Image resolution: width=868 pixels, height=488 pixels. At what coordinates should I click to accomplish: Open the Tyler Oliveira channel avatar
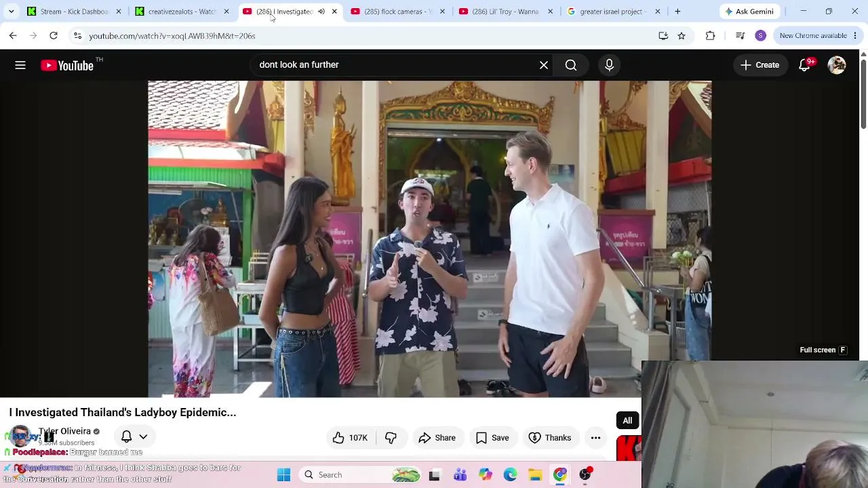(19, 436)
